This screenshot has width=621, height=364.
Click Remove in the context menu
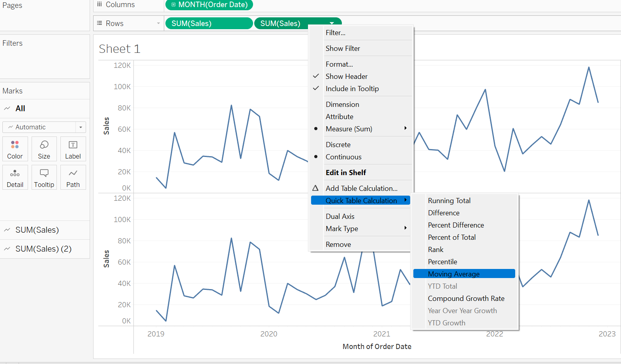pos(338,245)
